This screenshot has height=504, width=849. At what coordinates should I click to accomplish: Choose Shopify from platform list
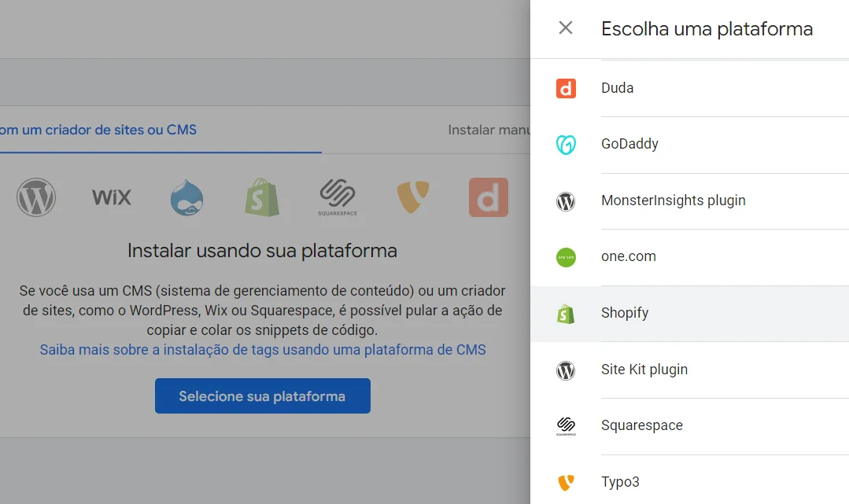point(690,314)
